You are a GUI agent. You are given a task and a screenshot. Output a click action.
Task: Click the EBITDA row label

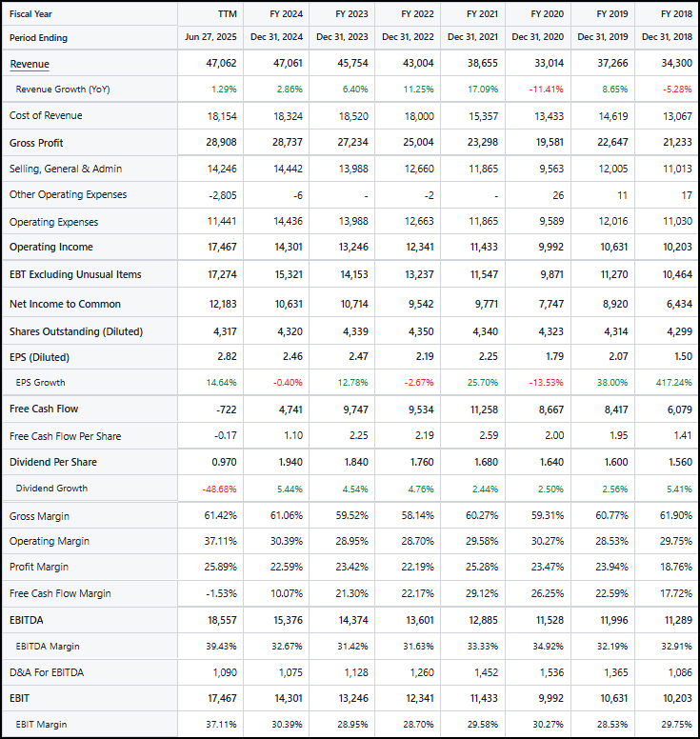pyautogui.click(x=26, y=620)
